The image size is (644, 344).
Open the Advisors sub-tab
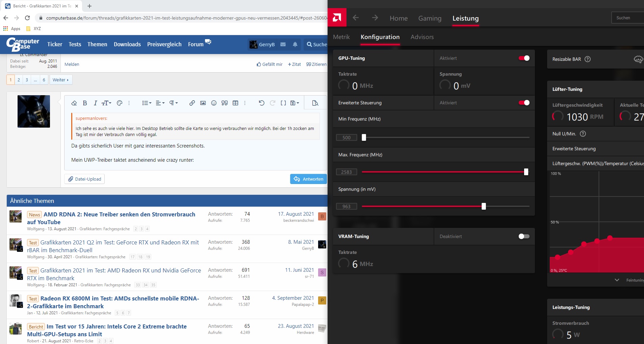[x=422, y=37]
